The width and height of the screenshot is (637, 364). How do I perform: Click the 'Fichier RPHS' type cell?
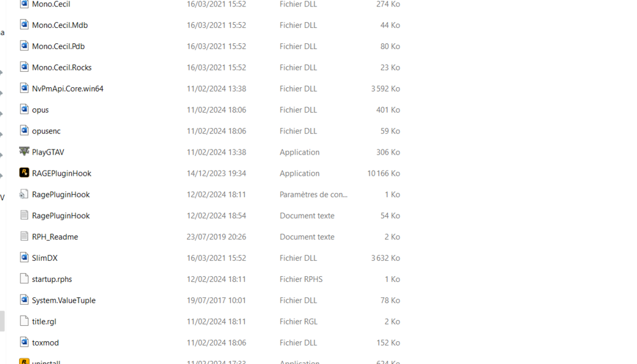(x=301, y=279)
